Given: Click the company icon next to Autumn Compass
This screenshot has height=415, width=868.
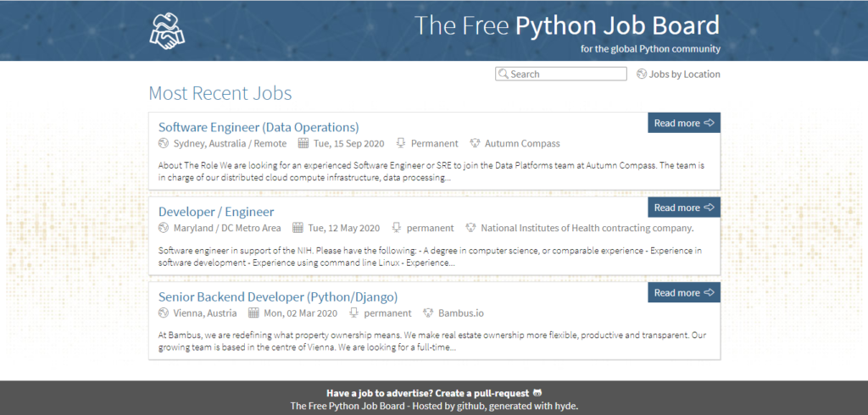Looking at the screenshot, I should pyautogui.click(x=476, y=143).
